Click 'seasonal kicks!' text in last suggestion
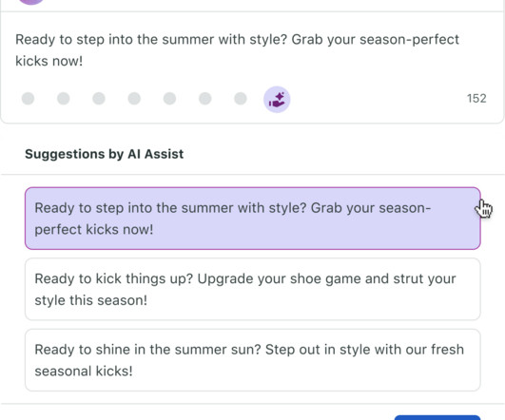This screenshot has width=505, height=420. tap(84, 372)
